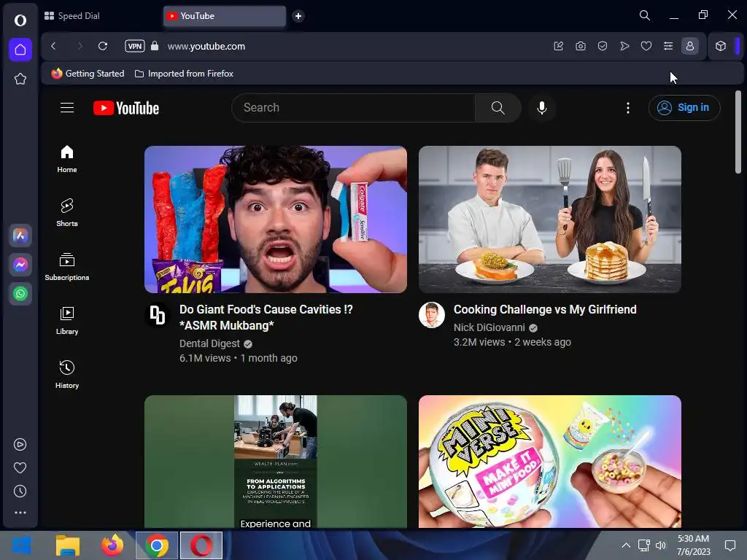This screenshot has width=747, height=560.
Task: Click title Do Giant Food's Cause Cavities
Action: click(266, 317)
